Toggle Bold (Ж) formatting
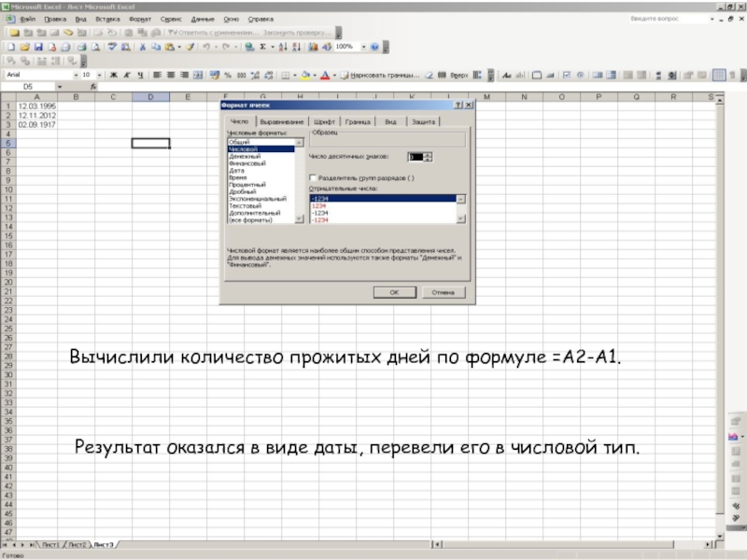This screenshot has height=560, width=747. pyautogui.click(x=114, y=75)
